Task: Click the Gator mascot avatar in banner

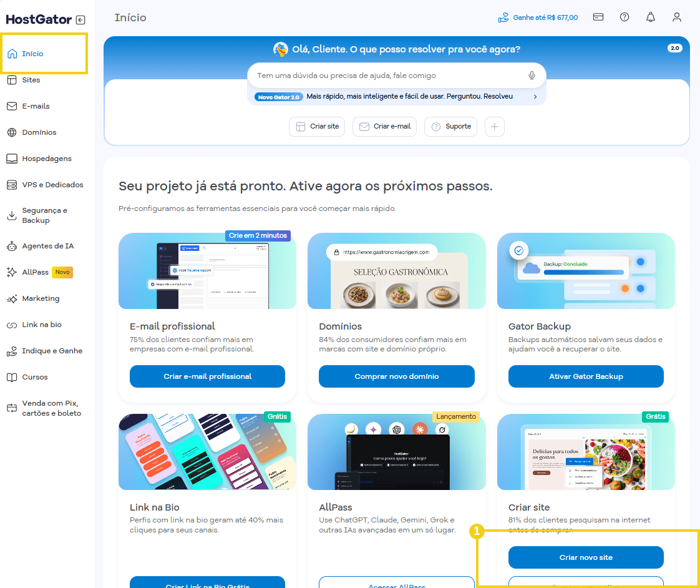Action: (281, 49)
